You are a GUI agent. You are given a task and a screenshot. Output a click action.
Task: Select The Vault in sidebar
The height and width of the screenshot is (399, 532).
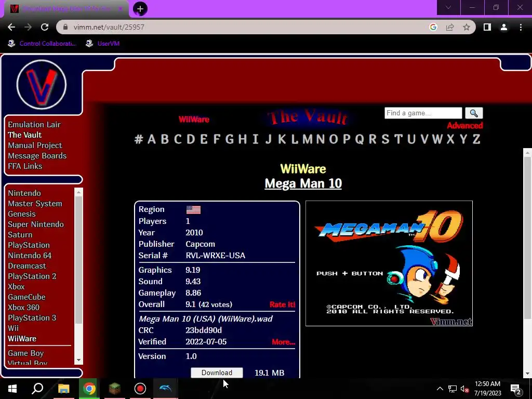[x=25, y=135]
